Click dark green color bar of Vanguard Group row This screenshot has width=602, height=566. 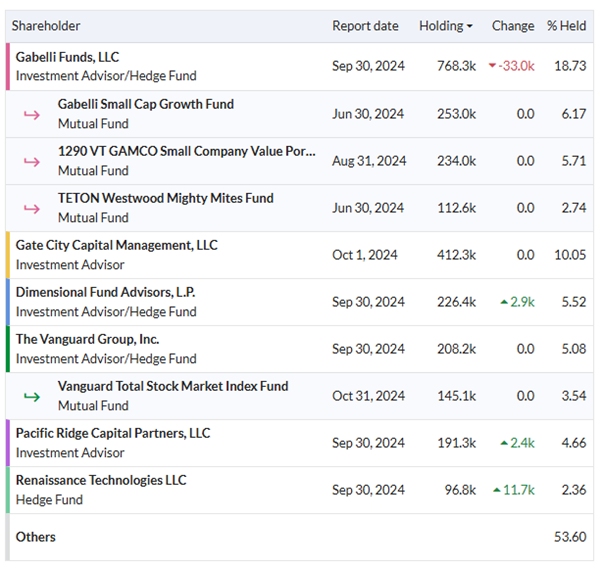point(8,349)
